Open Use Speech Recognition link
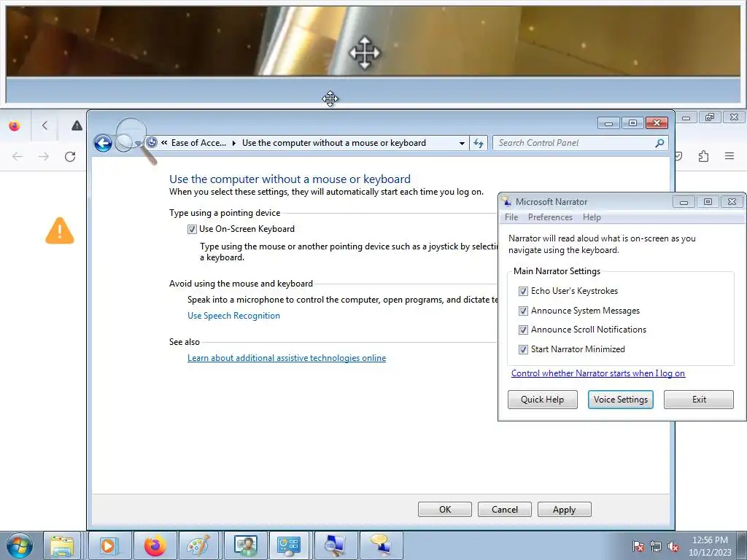This screenshot has height=560, width=747. [x=233, y=316]
